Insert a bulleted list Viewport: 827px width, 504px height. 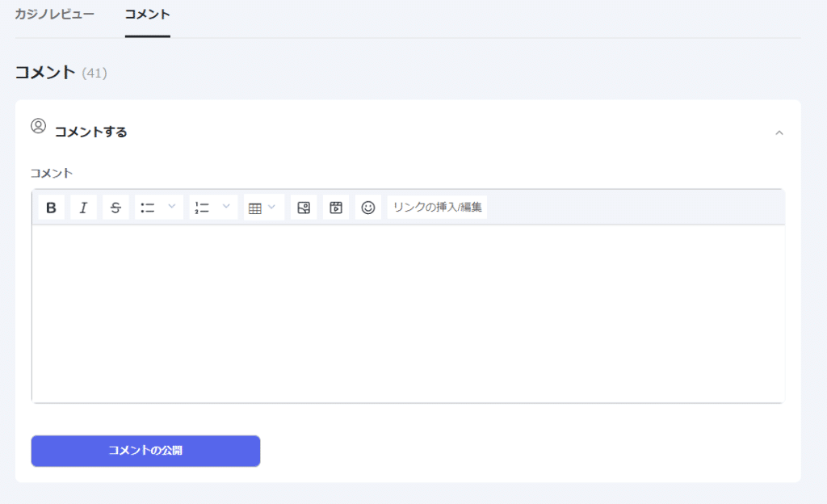point(149,208)
